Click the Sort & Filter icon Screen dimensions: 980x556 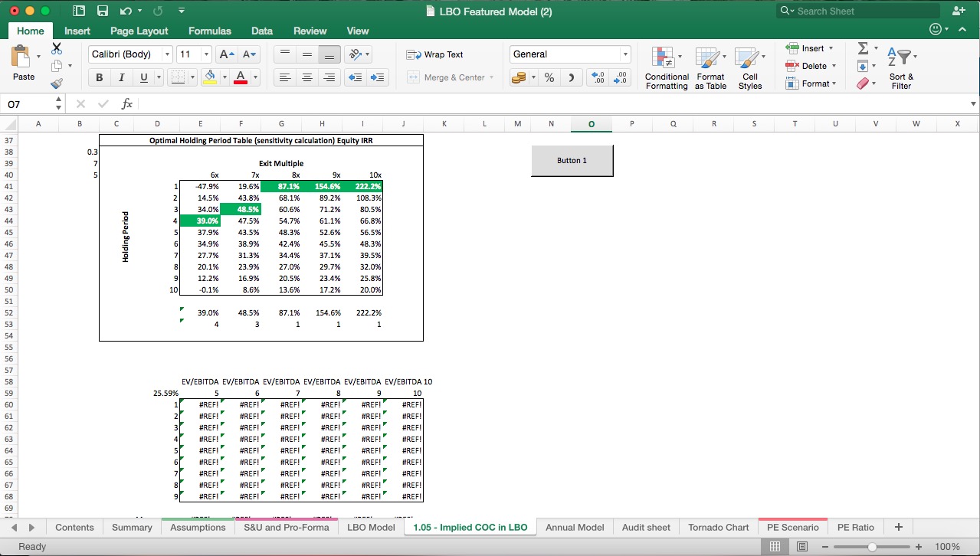[x=901, y=67]
